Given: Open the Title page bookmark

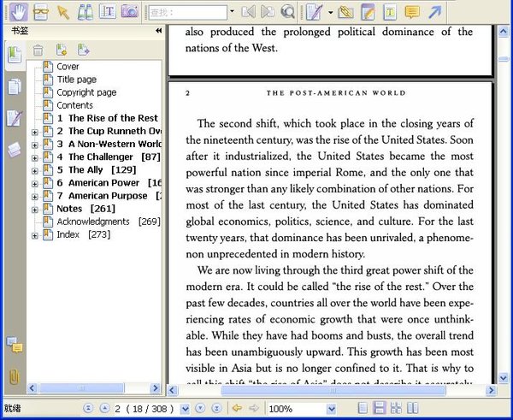Looking at the screenshot, I should coord(77,80).
